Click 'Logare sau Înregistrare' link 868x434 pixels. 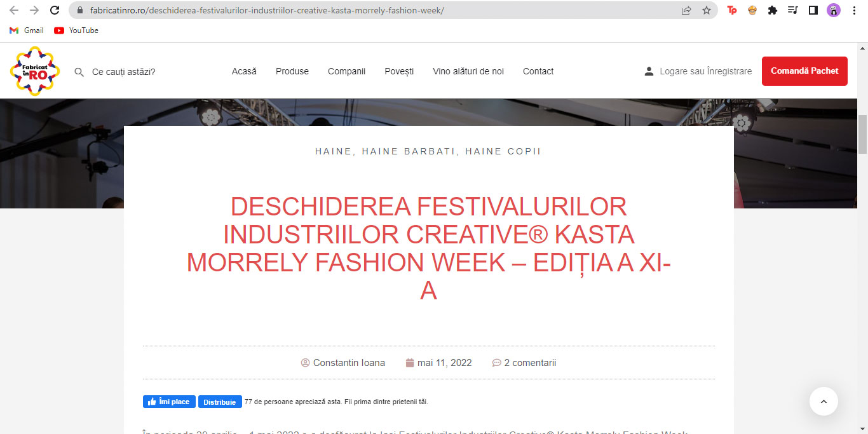coord(698,71)
